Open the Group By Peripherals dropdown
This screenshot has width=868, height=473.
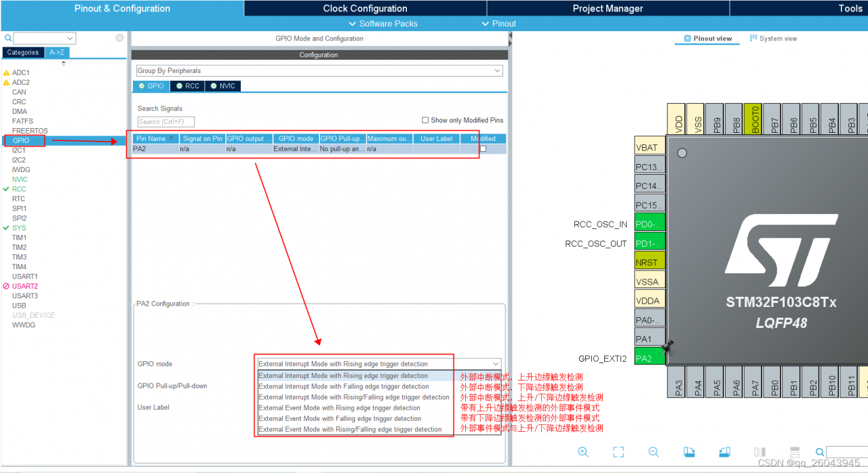(x=319, y=70)
